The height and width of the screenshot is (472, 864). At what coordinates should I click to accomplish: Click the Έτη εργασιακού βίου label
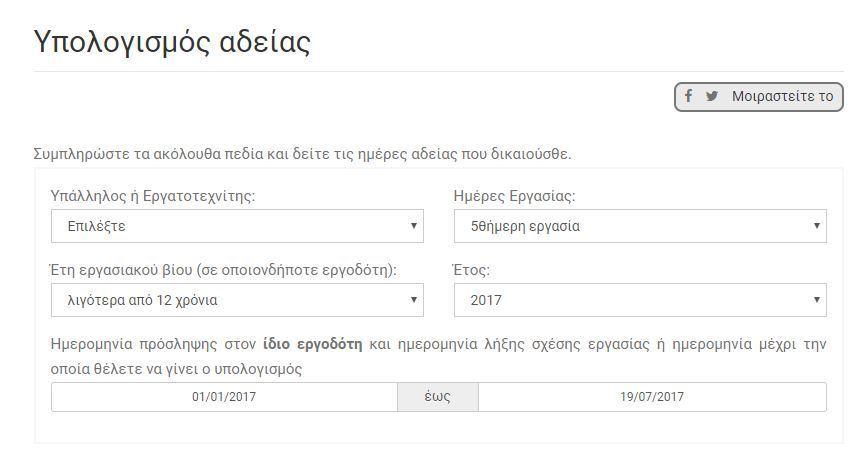pos(223,270)
